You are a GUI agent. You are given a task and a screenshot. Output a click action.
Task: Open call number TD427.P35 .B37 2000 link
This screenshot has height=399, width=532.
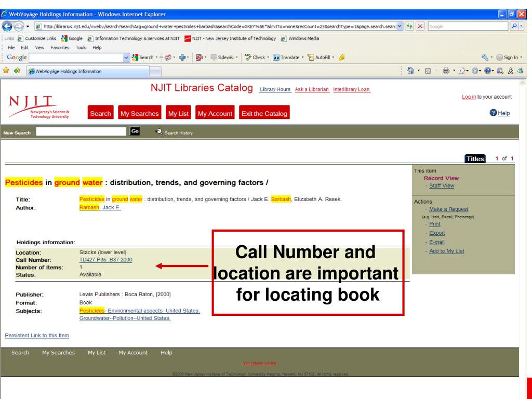click(106, 260)
